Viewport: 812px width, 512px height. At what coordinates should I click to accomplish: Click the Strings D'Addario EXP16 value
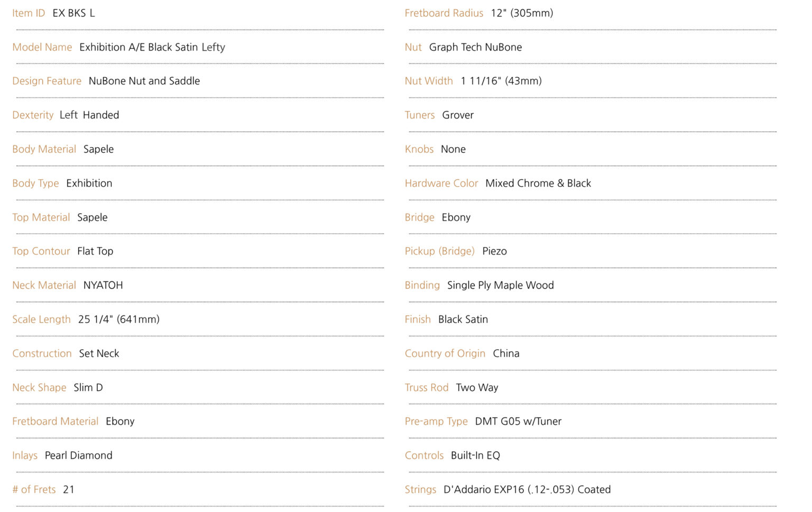(x=527, y=490)
